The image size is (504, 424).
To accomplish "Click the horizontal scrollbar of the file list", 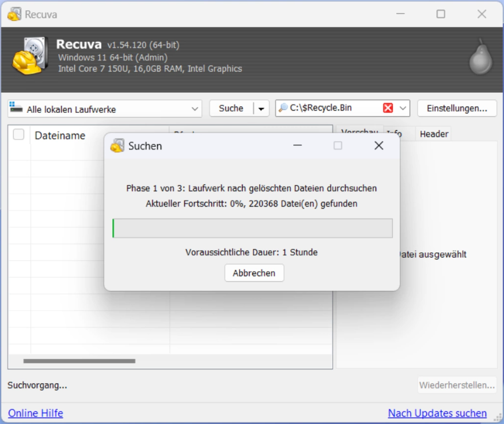I will coord(79,361).
